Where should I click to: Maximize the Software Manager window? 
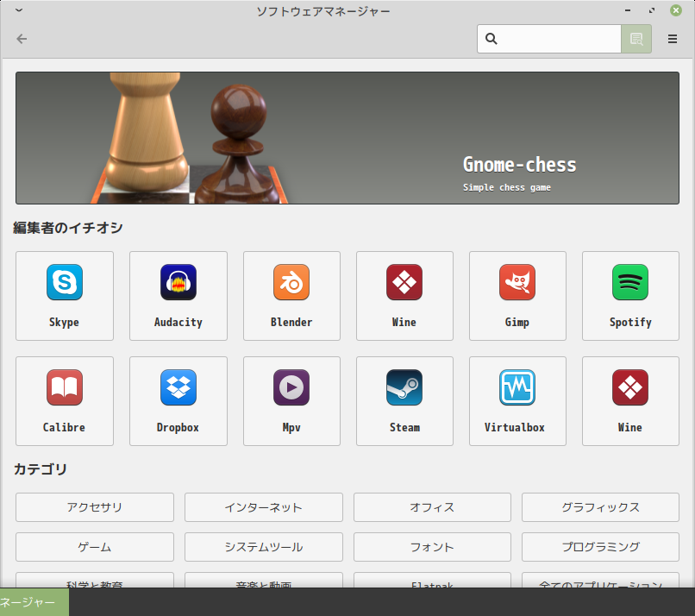[x=652, y=10]
